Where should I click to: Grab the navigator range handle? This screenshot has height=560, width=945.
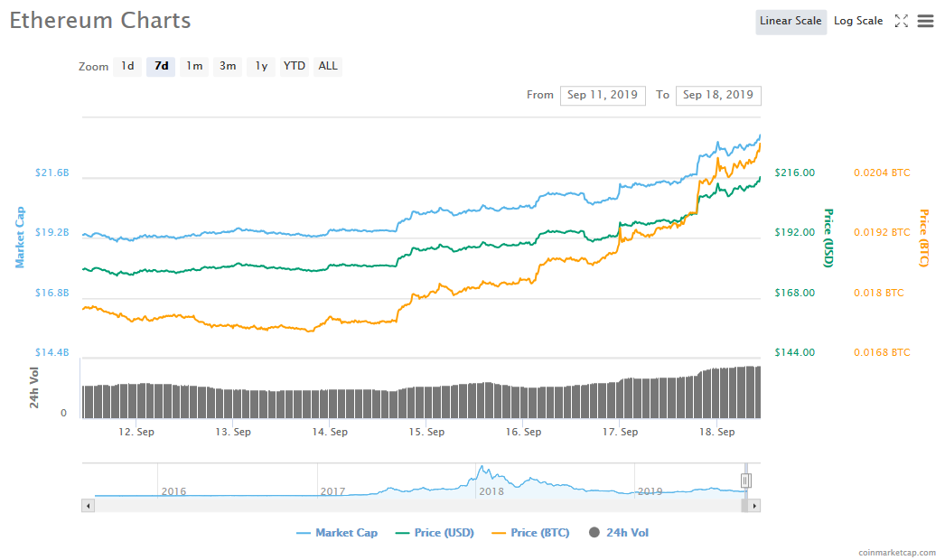746,481
